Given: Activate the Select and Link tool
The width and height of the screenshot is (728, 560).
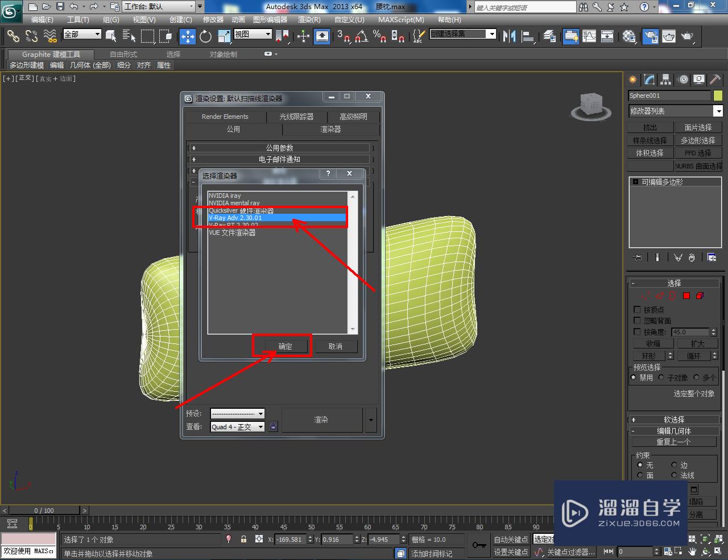Looking at the screenshot, I should 13,36.
